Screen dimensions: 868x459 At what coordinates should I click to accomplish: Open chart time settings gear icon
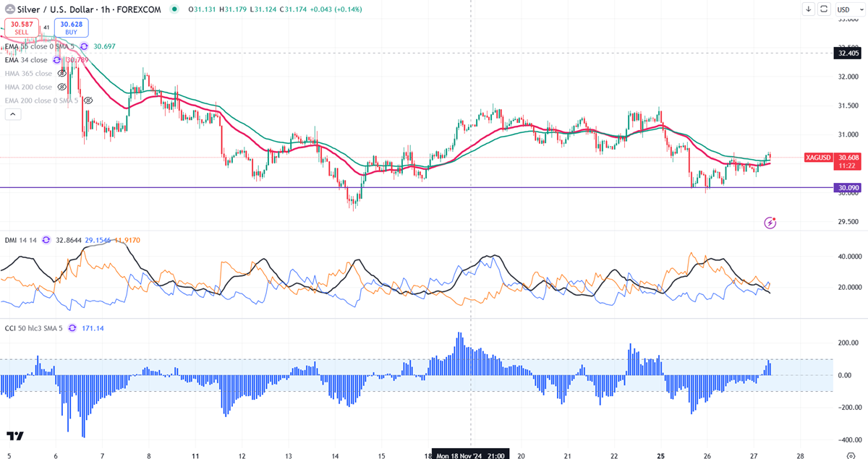851,455
